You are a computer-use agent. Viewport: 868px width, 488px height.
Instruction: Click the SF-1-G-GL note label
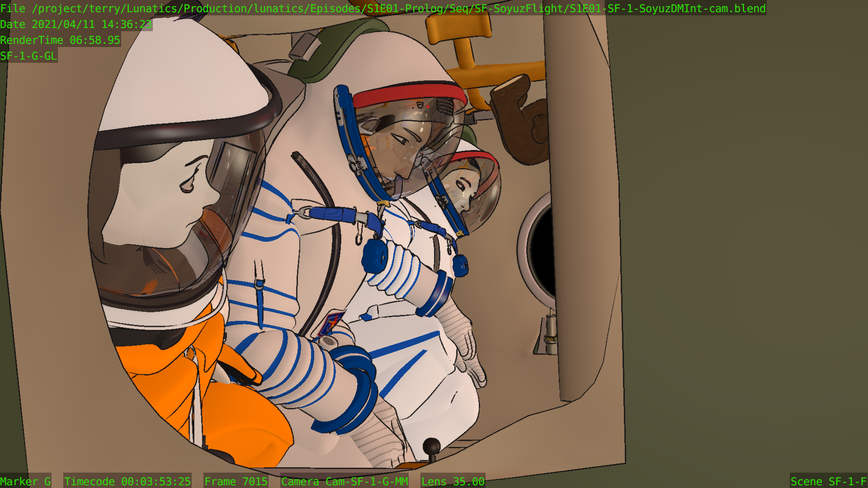coord(28,56)
